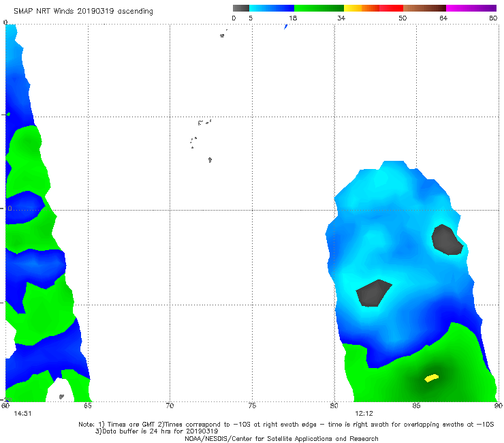Click the color bar label "50"
Image resolution: width=504 pixels, height=443 pixels.
[x=403, y=18]
